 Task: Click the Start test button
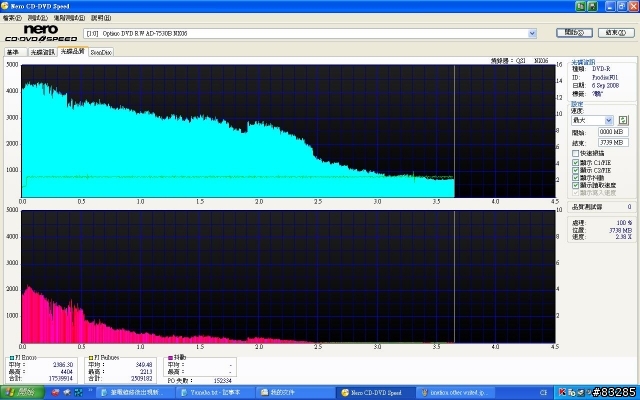point(574,33)
